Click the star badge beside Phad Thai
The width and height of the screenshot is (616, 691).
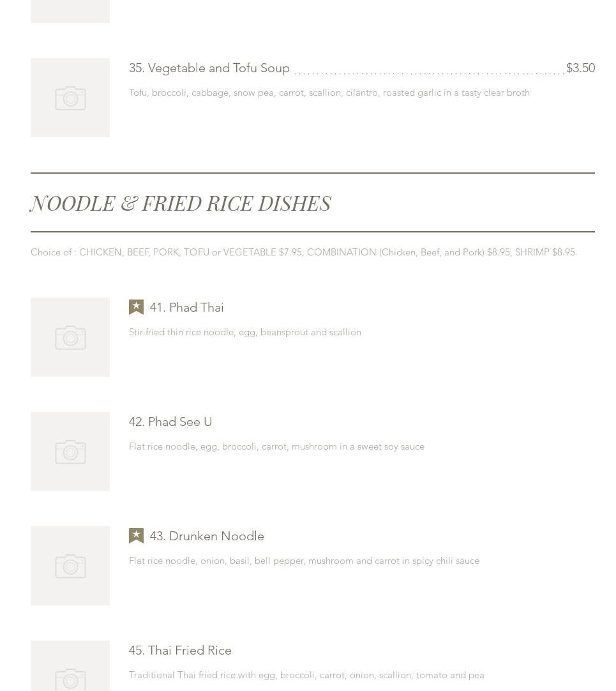tap(136, 307)
